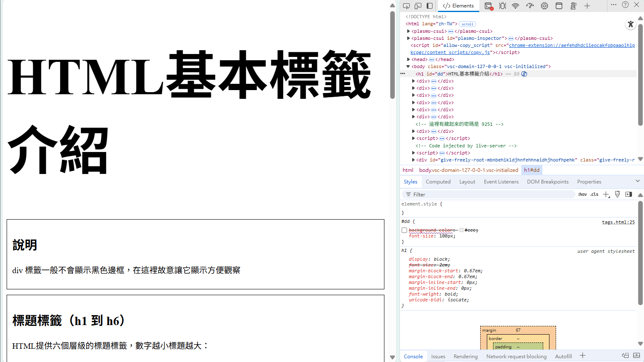Select html in the breadcrumb trail

click(x=408, y=170)
